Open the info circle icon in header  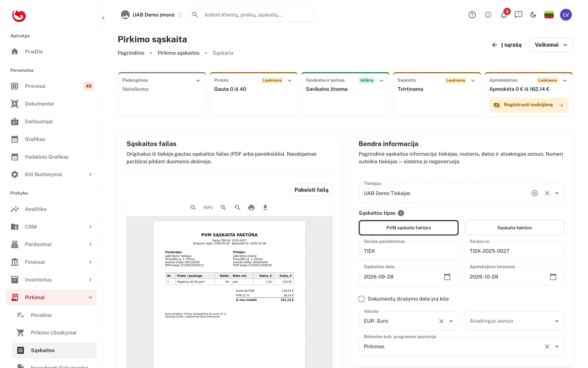coord(488,15)
